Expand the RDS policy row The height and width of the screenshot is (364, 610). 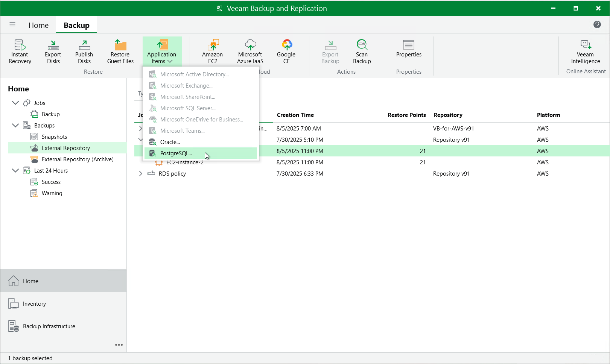(x=141, y=173)
